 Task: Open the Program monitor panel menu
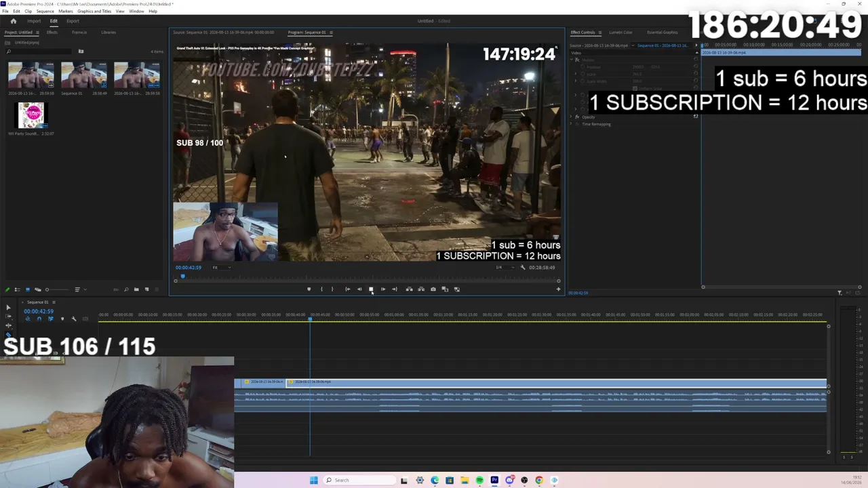(x=331, y=33)
